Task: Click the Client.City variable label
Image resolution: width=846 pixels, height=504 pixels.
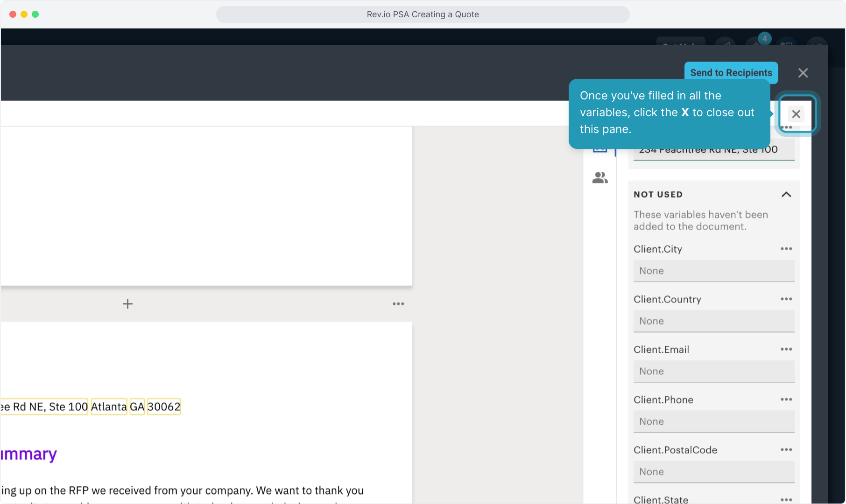Action: click(x=657, y=249)
